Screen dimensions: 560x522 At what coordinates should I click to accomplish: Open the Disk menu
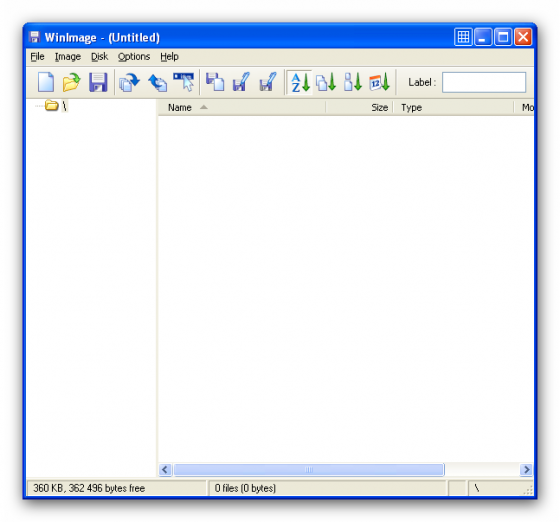coord(99,57)
